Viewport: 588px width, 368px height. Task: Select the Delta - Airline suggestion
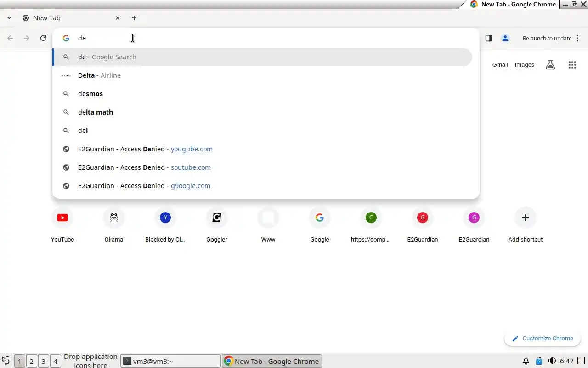click(x=263, y=75)
